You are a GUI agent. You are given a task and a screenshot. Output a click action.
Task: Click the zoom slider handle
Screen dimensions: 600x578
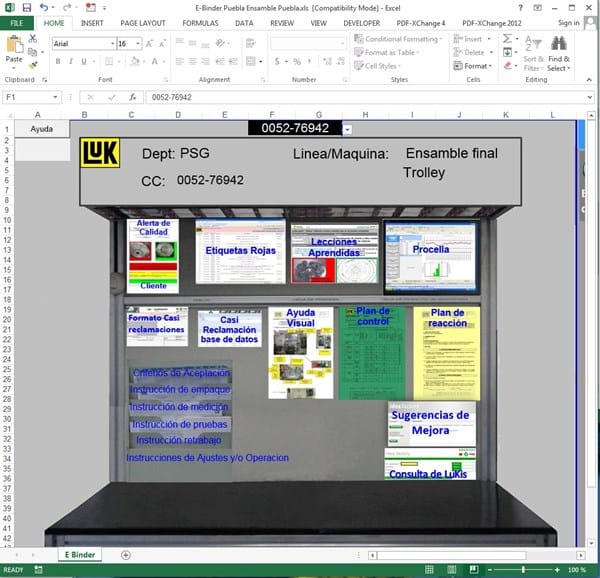tap(523, 570)
